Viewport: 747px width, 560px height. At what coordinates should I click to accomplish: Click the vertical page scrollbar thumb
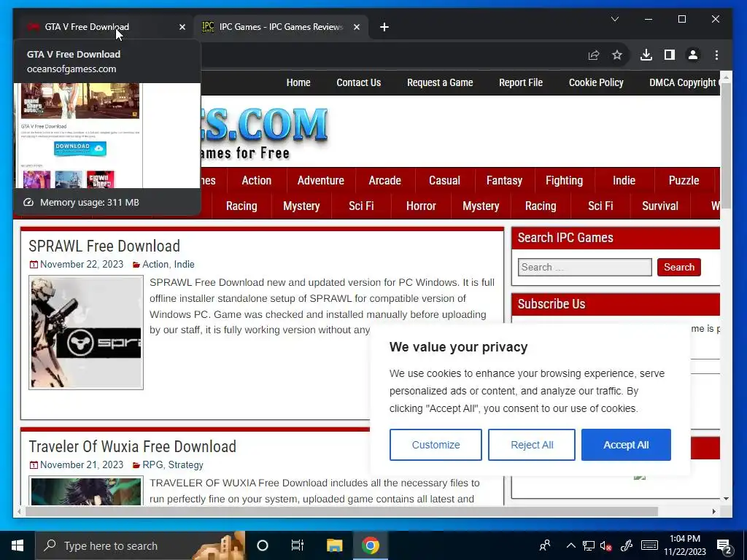726,145
